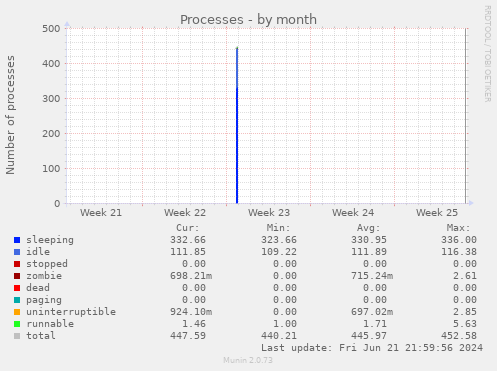The image size is (497, 371).
Task: Click the 400 y-axis value
Action: point(51,64)
